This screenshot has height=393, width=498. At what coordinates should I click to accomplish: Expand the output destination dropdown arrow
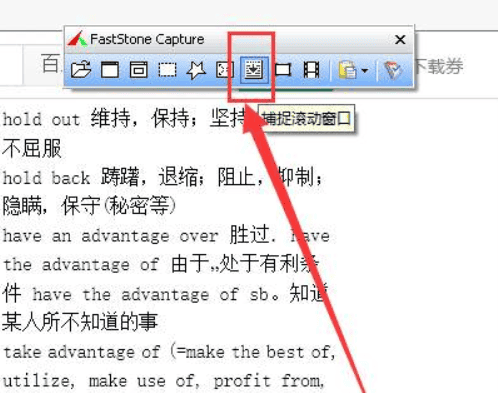(x=365, y=71)
